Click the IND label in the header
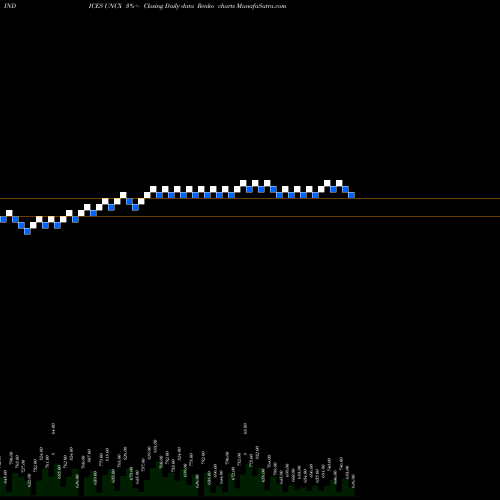Viewport: 500px width, 500px height. point(10,6)
